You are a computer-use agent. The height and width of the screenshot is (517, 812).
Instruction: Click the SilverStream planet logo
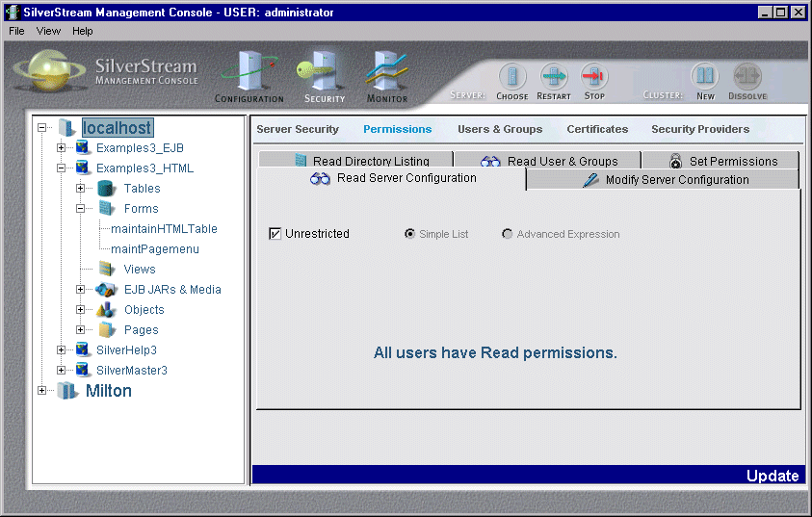pyautogui.click(x=49, y=71)
